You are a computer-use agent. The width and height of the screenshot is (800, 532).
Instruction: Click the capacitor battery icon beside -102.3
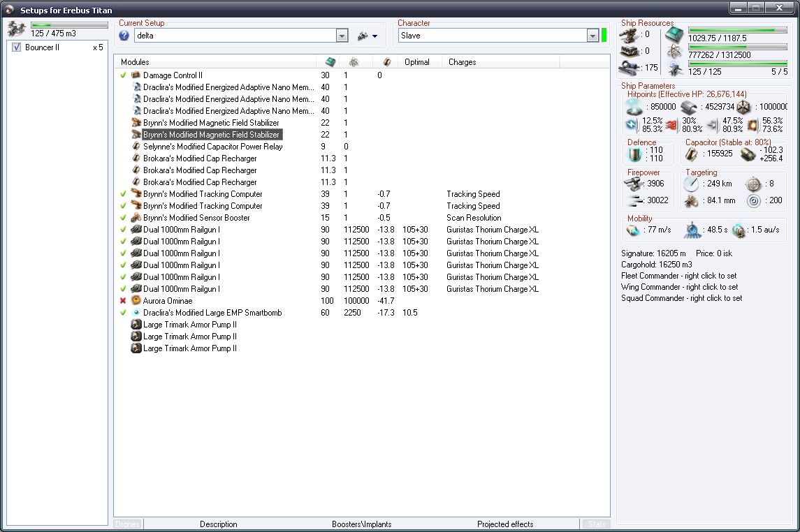[x=748, y=154]
